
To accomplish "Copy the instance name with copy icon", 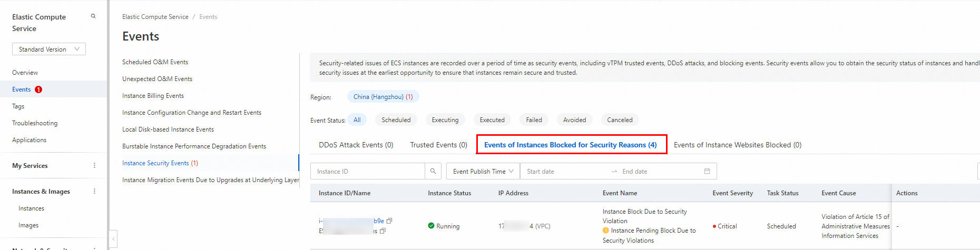I will [383, 231].
